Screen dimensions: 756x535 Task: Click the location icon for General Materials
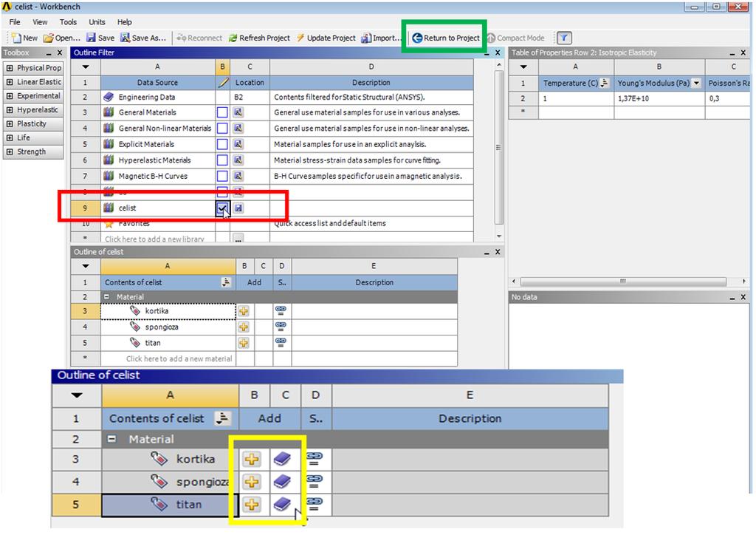coord(238,112)
